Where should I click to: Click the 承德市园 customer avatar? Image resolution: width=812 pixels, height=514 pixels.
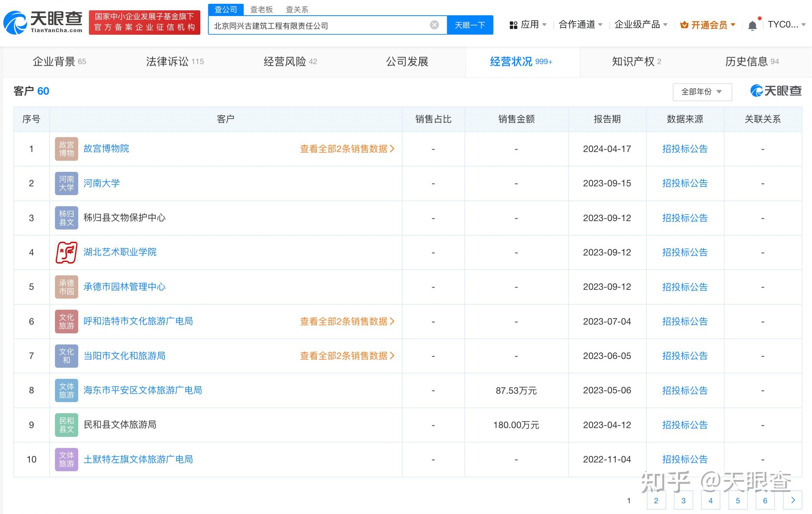point(66,287)
